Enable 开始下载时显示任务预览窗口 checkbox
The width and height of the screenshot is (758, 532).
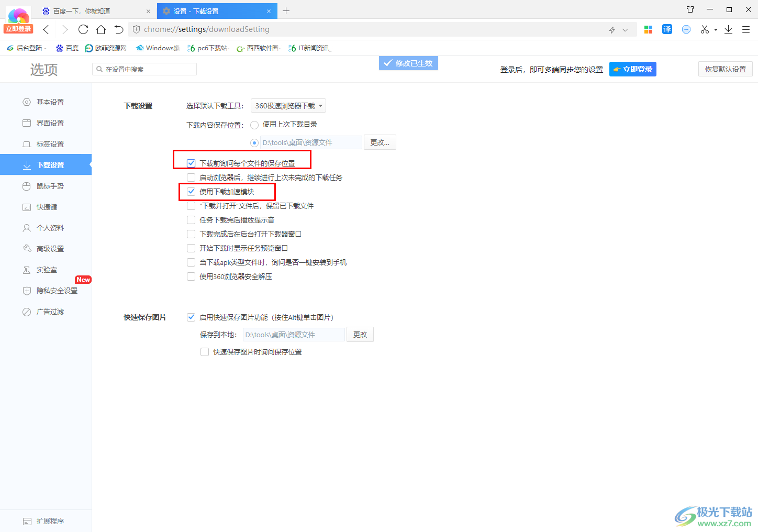[x=191, y=248]
